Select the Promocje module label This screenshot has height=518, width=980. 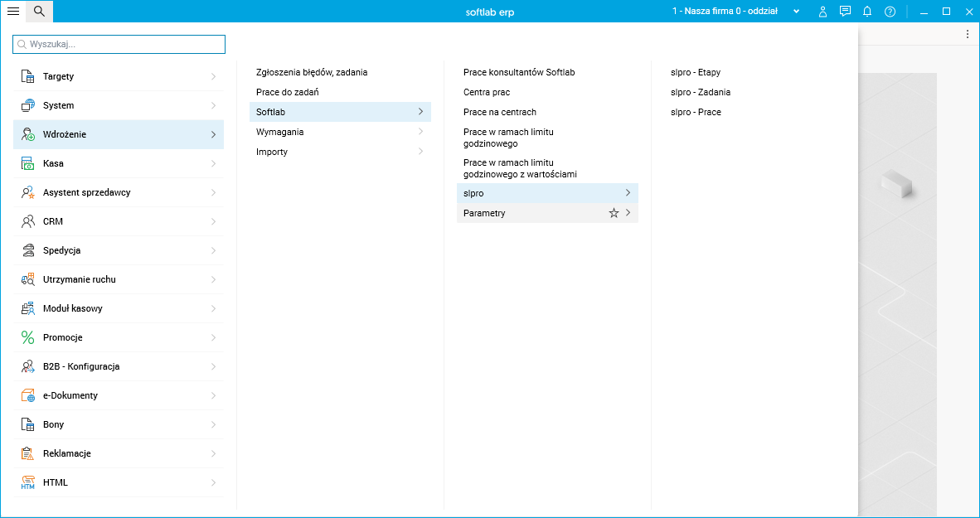tap(62, 337)
